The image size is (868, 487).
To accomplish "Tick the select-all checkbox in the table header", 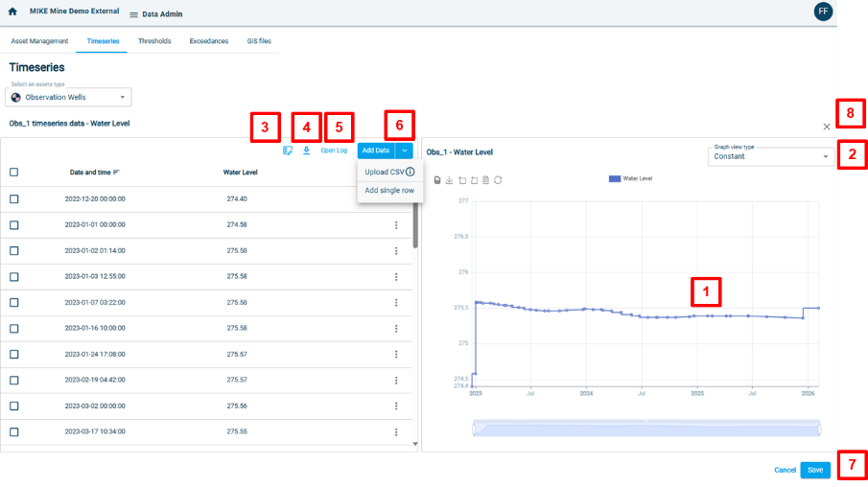I will pos(14,173).
